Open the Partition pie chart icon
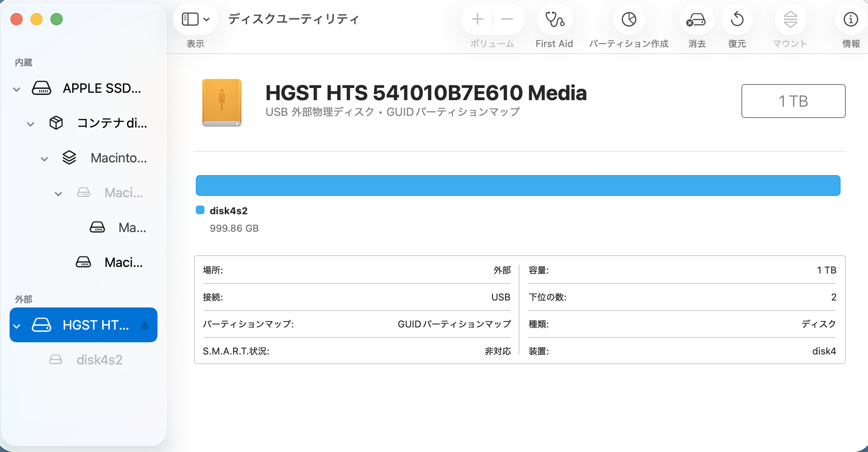868x452 pixels. tap(629, 19)
